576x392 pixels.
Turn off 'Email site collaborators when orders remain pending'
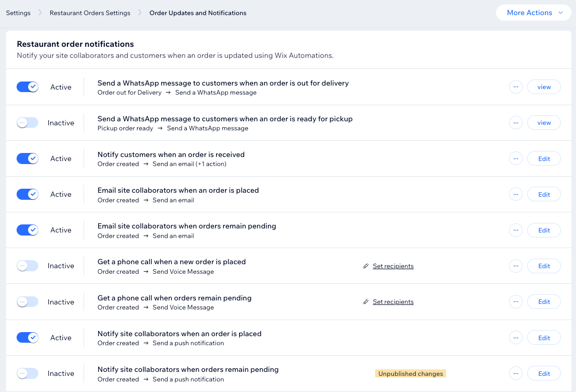pos(27,230)
